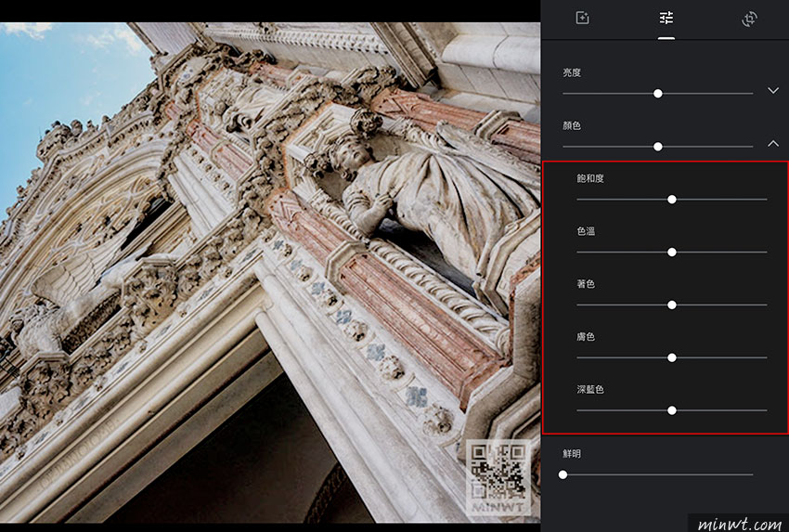The image size is (789, 532).
Task: Open the suggestions (auto-enhance) tab icon
Action: tap(582, 19)
